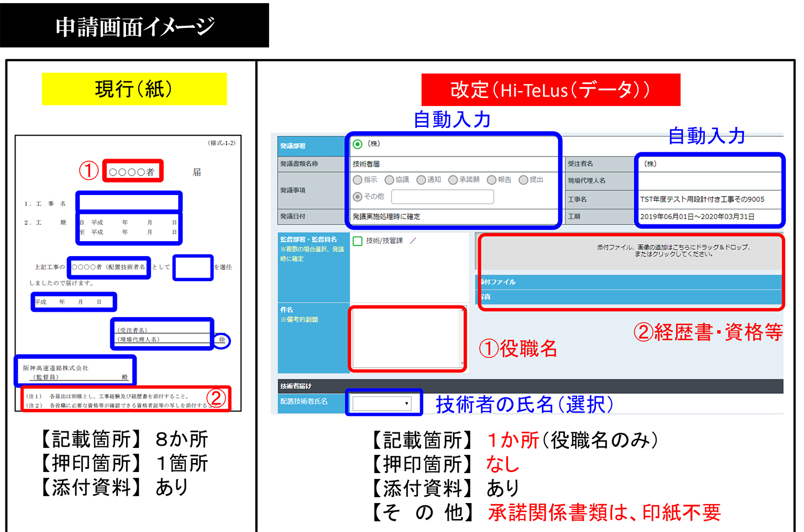The height and width of the screenshot is (532, 804).
Task: Click the 技術者届 document name field
Action: 453,164
